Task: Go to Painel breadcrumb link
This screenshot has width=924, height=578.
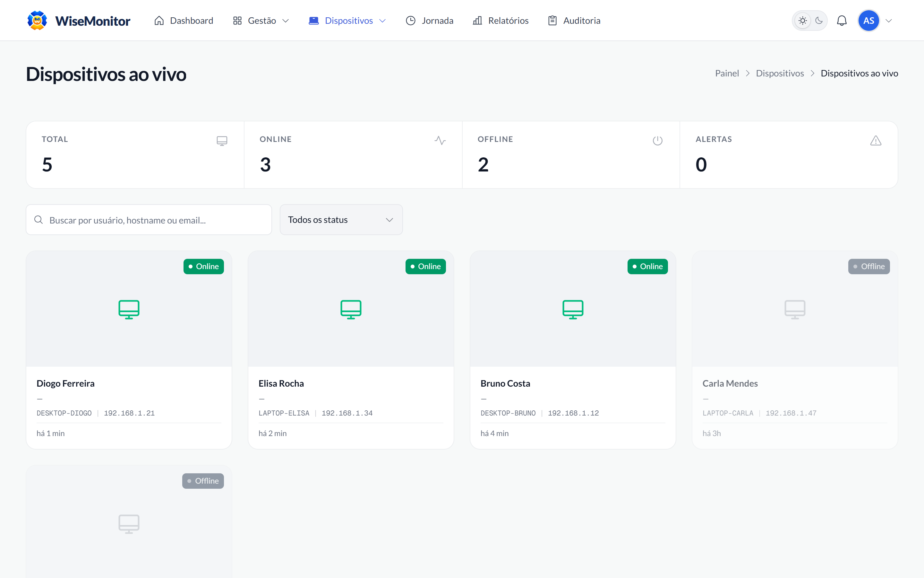Action: pyautogui.click(x=727, y=74)
